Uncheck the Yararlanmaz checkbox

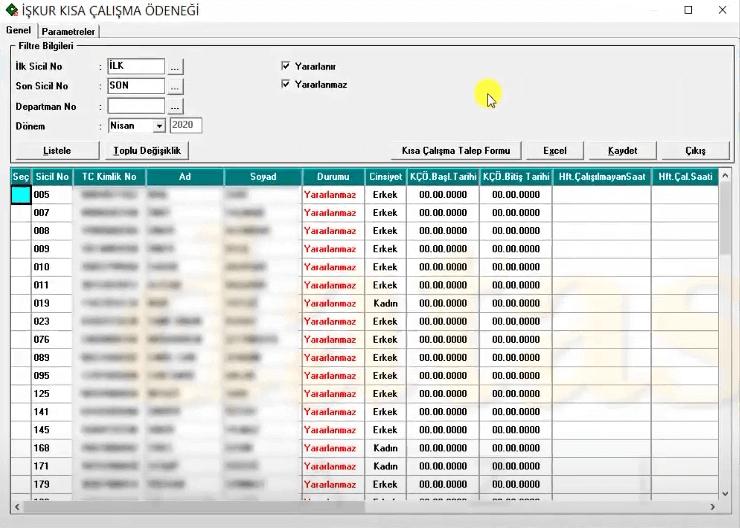(x=286, y=85)
